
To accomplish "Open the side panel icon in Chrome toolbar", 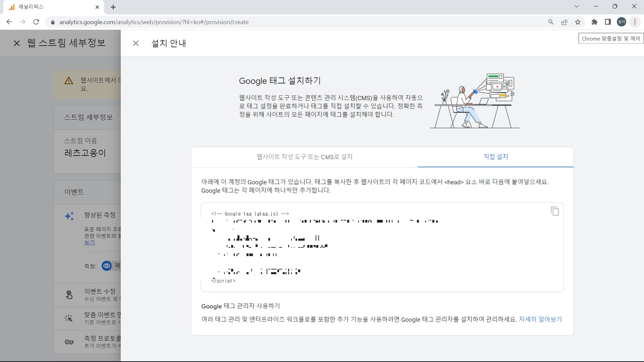I will point(608,22).
